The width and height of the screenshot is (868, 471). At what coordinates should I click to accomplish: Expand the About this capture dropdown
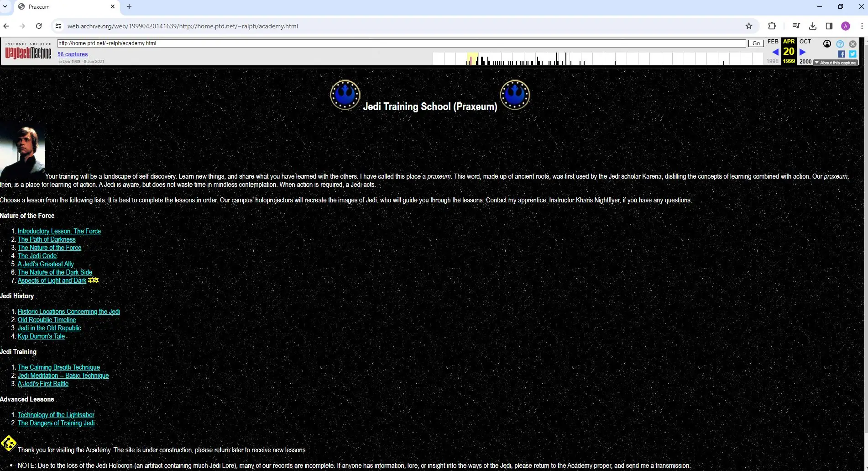click(835, 63)
